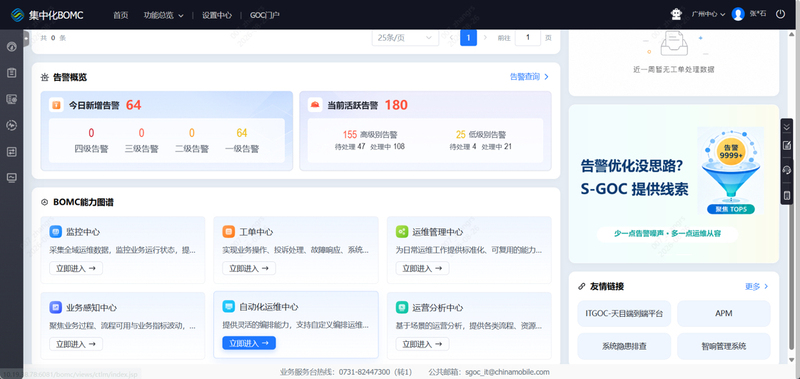Click the user avatar icon
This screenshot has height=379, width=800.
tap(738, 14)
